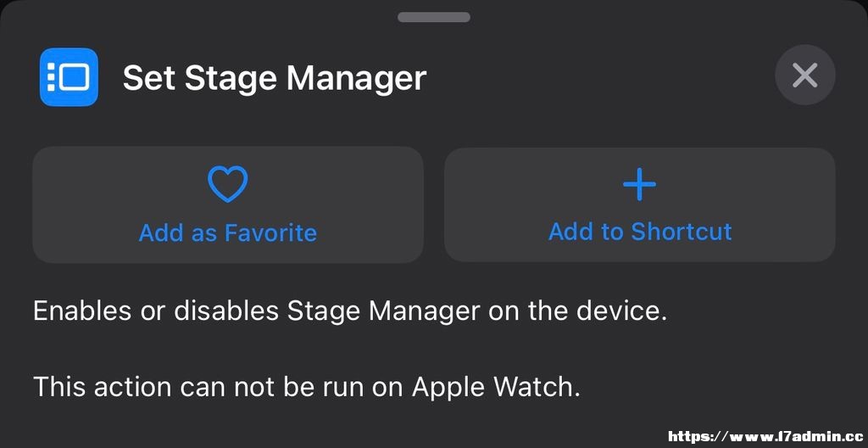This screenshot has height=448, width=868.
Task: Select the "Add to Shortcut" text label
Action: pyautogui.click(x=640, y=231)
